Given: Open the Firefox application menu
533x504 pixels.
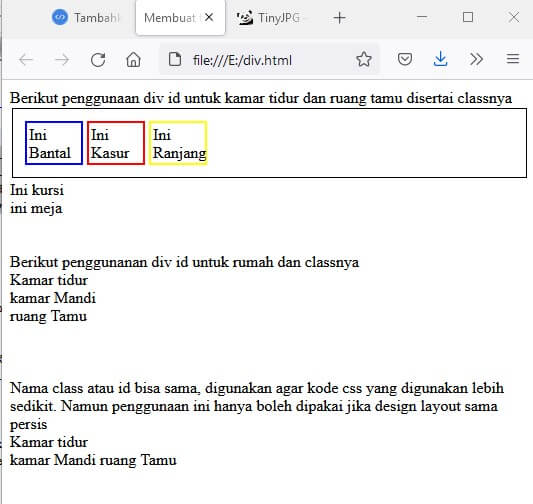Looking at the screenshot, I should coord(513,59).
